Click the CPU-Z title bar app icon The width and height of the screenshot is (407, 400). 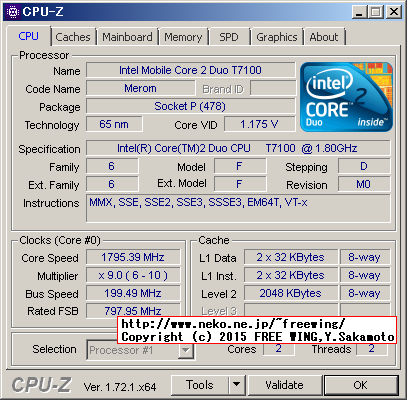13,12
